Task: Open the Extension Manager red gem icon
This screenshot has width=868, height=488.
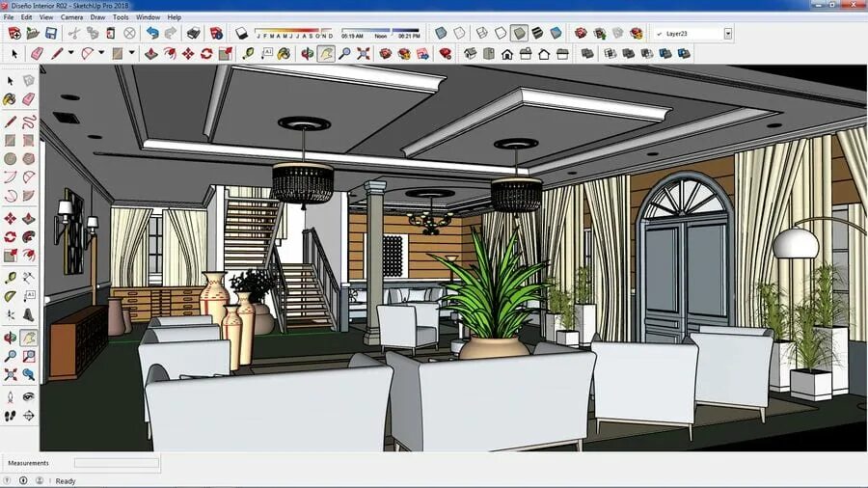Action: pos(445,54)
